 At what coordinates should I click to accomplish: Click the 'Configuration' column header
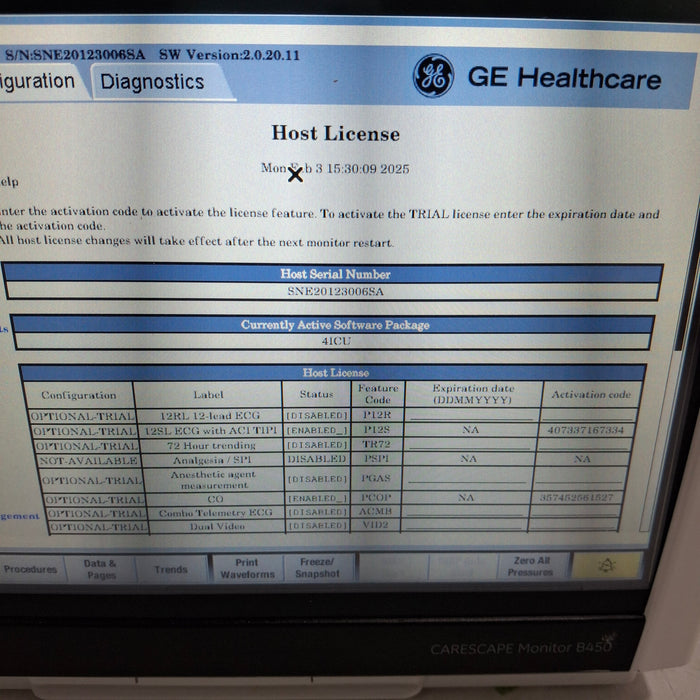(79, 395)
